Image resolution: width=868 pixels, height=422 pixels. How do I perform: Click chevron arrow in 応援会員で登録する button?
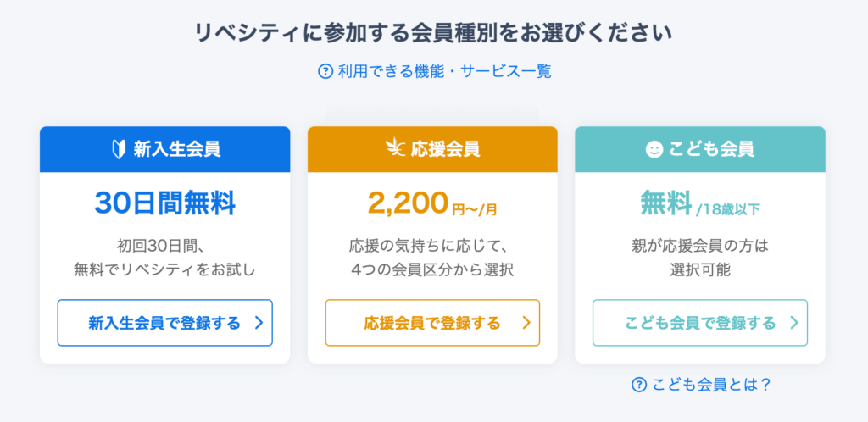click(x=526, y=323)
